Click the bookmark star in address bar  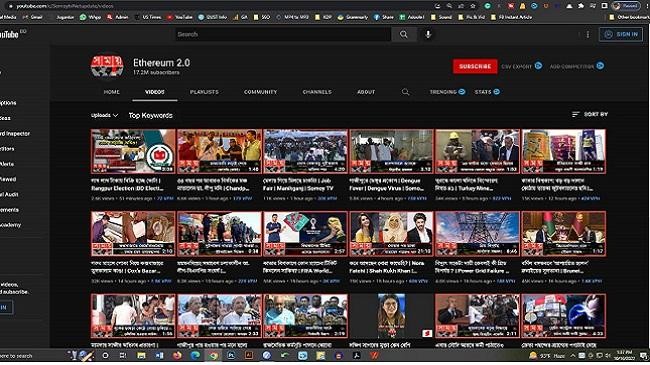(473, 6)
